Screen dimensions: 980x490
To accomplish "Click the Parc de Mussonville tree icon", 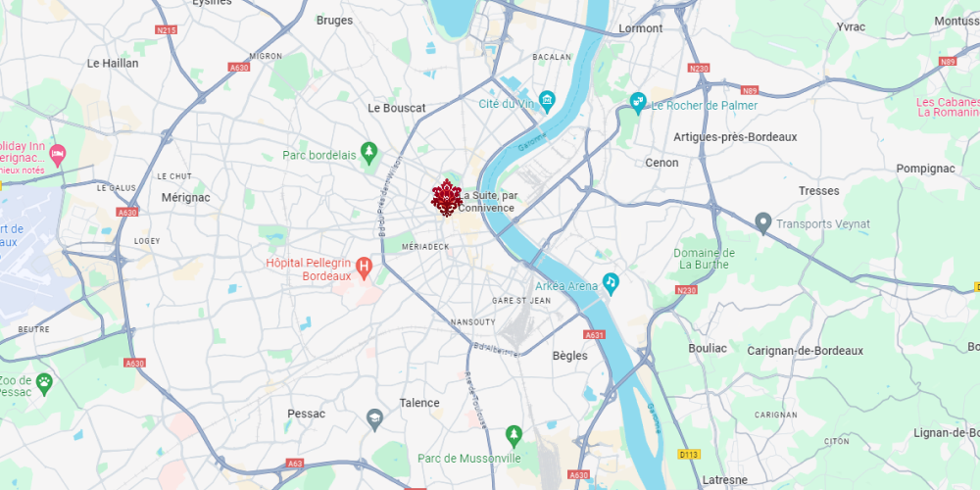I will pyautogui.click(x=514, y=436).
